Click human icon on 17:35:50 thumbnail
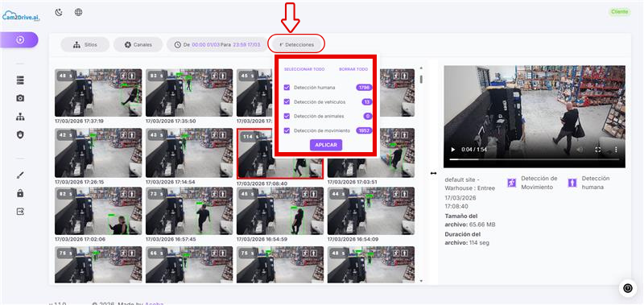This screenshot has height=305, width=644. [222, 76]
